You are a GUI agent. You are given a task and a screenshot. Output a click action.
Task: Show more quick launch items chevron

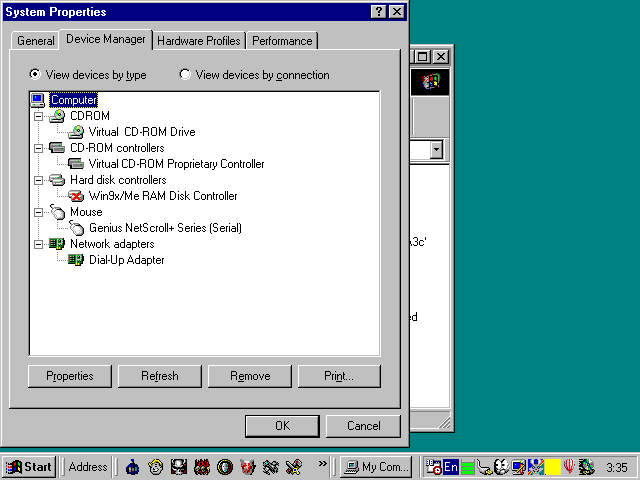click(322, 463)
